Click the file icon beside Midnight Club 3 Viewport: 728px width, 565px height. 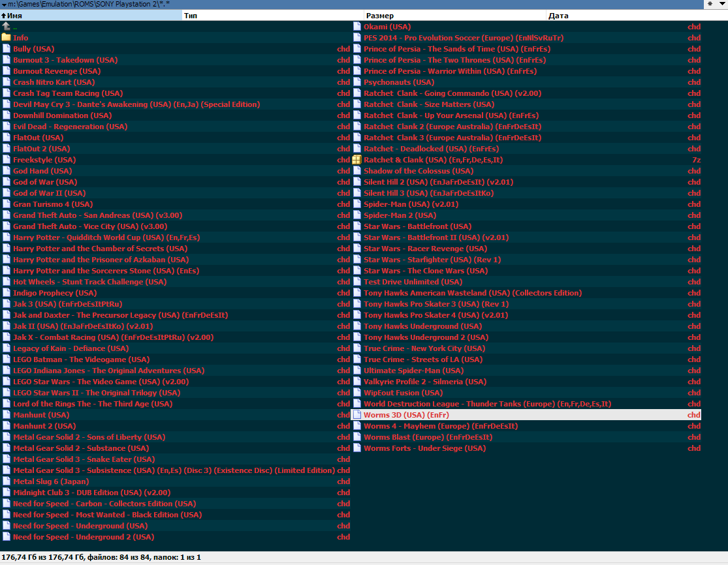6,493
